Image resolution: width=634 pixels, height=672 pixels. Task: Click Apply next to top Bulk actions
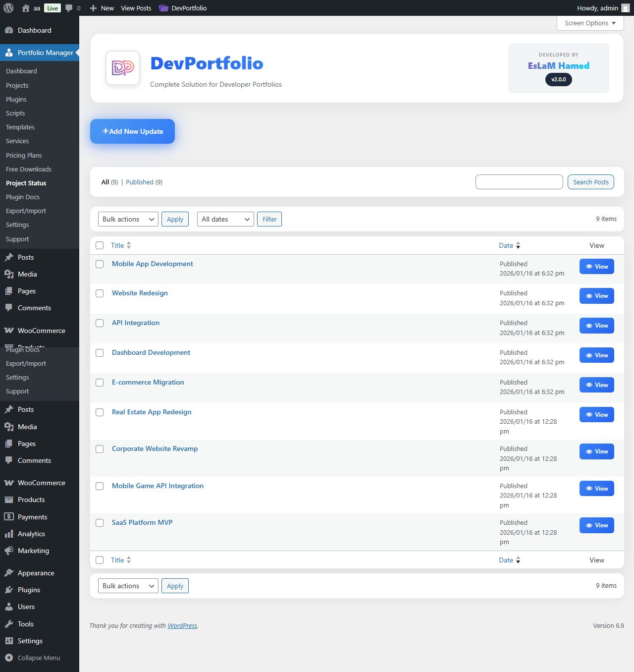[175, 219]
